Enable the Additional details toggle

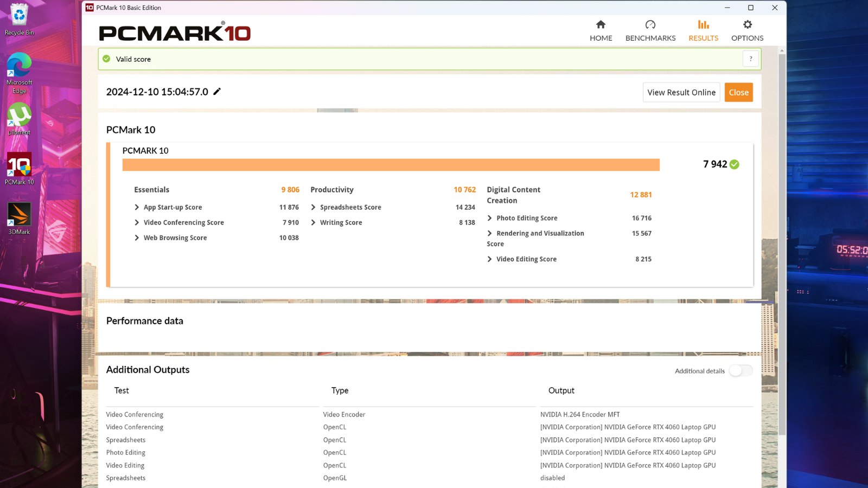click(740, 371)
